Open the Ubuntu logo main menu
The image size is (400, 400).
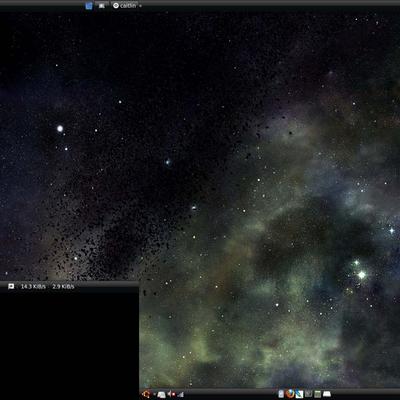(146, 394)
